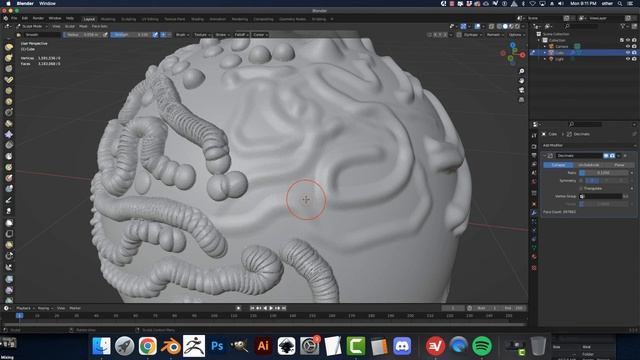Open the File menu
Screen dimensions: 640x360
14,18
